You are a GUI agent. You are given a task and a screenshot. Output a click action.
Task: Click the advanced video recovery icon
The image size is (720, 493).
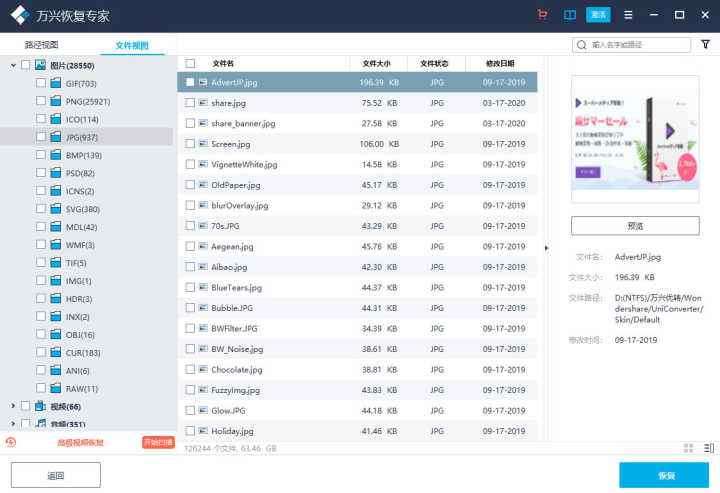click(x=11, y=442)
